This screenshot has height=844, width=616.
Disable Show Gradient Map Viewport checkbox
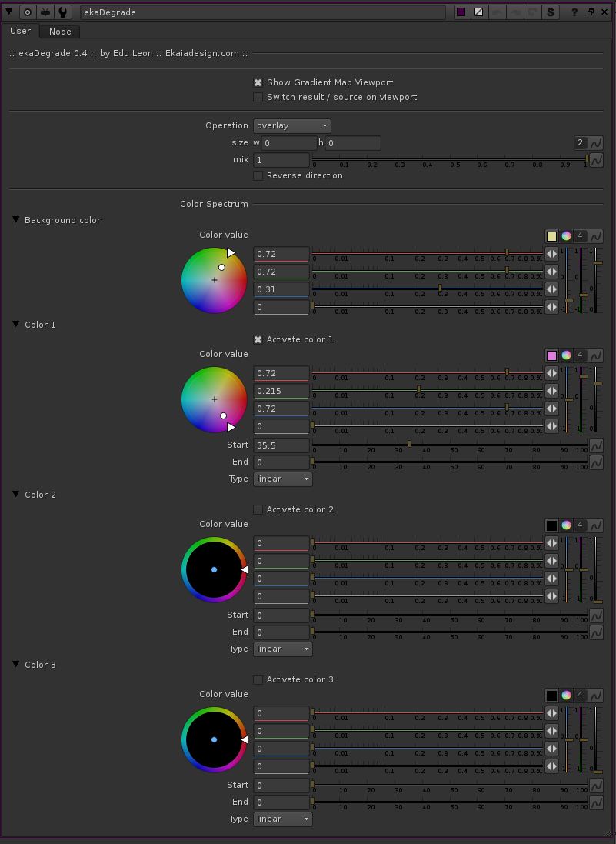click(x=258, y=82)
